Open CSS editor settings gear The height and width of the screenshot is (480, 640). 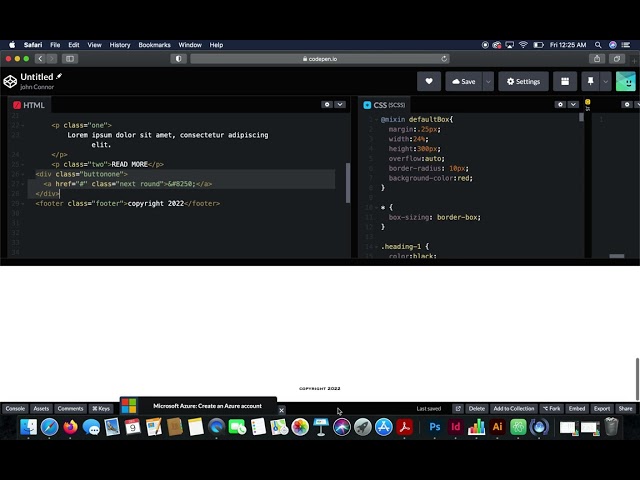point(560,104)
